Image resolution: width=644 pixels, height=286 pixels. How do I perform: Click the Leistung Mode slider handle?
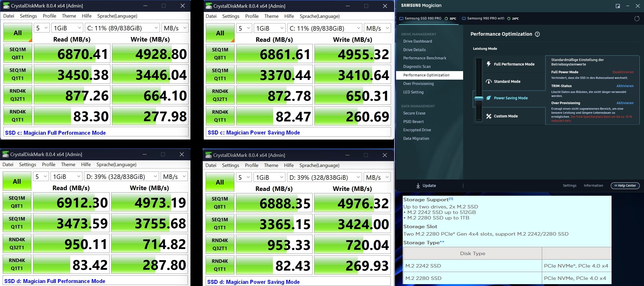(479, 98)
